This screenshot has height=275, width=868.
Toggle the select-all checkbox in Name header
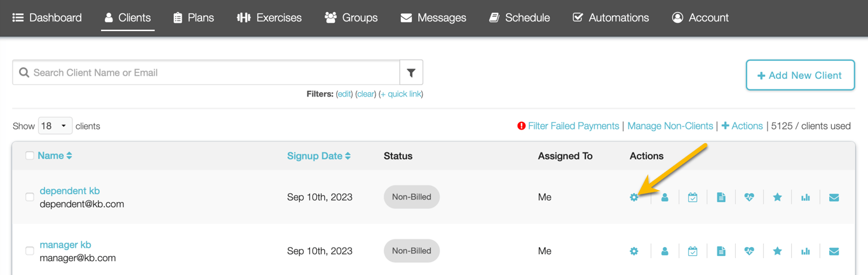click(30, 156)
